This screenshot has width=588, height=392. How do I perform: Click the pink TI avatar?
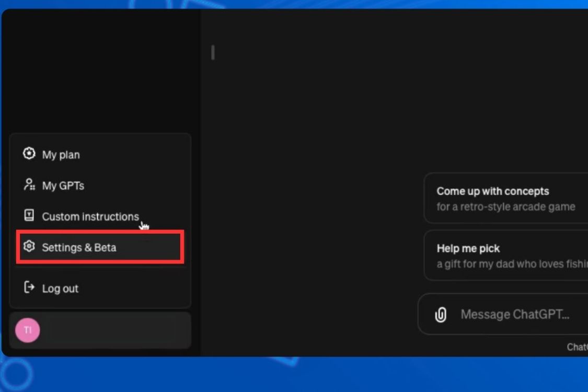(x=27, y=330)
